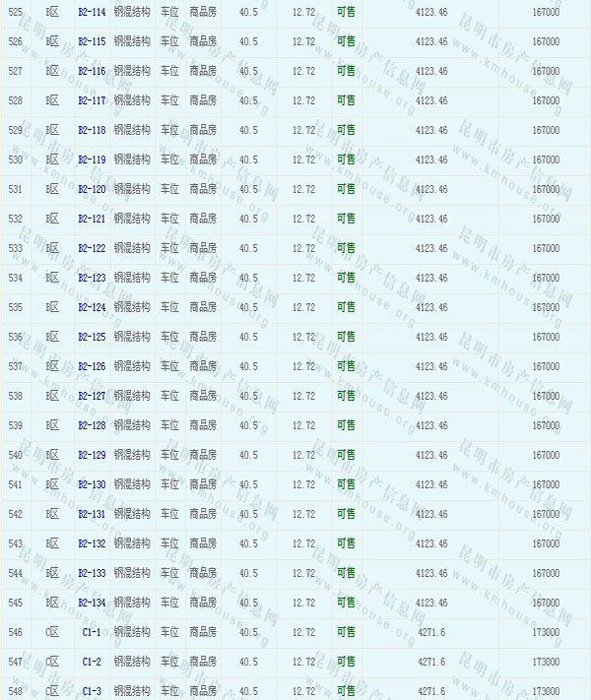Click link B2-124
This screenshot has width=591, height=700.
tap(92, 307)
